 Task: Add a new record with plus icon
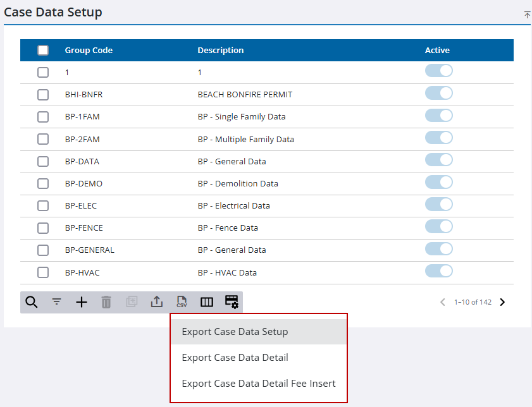pyautogui.click(x=82, y=302)
